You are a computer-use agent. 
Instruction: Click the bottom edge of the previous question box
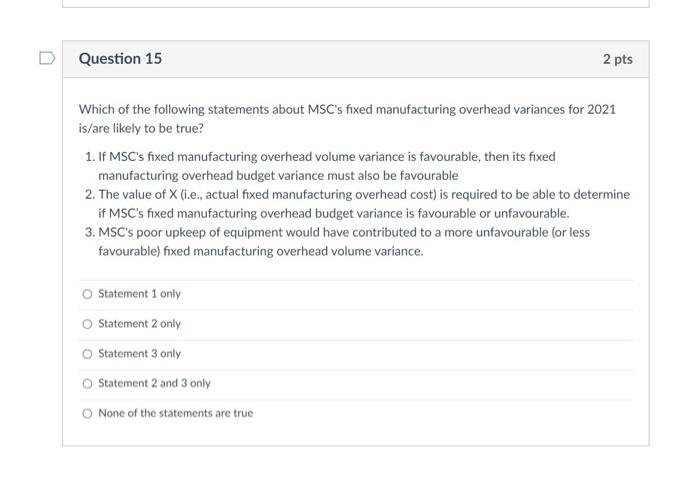coord(356,6)
